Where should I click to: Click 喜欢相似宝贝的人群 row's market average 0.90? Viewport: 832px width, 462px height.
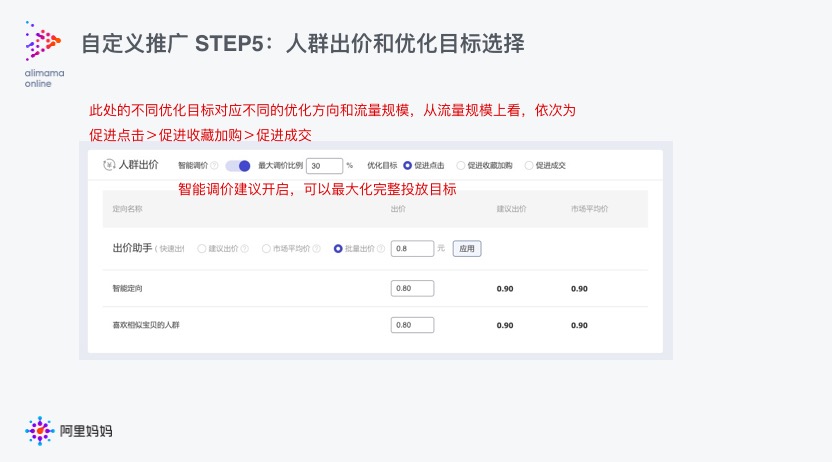pyautogui.click(x=579, y=326)
